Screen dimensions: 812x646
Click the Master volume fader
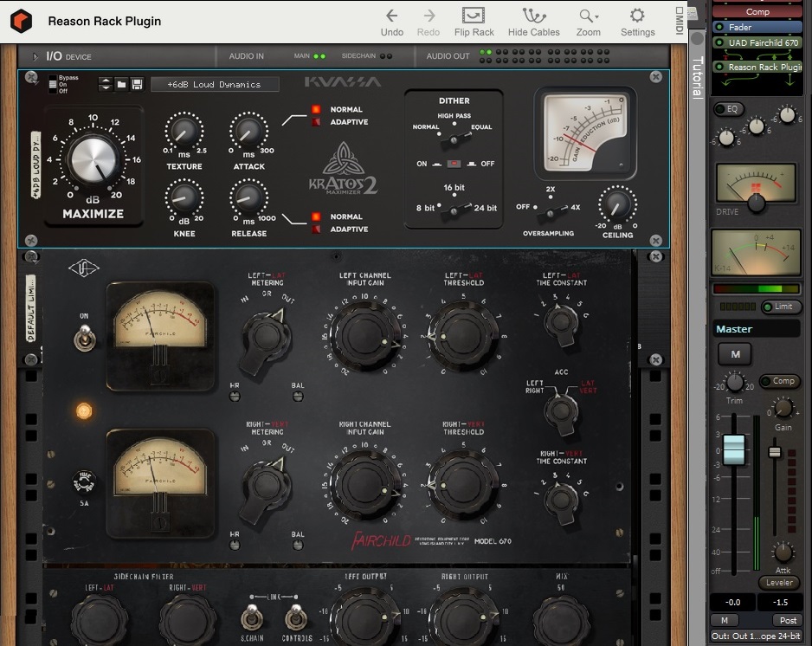(x=734, y=449)
